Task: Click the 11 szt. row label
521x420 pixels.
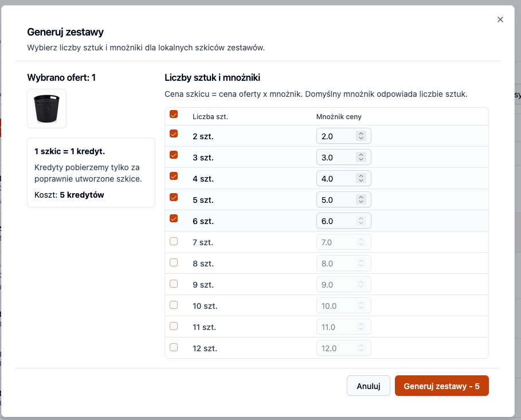Action: [205, 328]
